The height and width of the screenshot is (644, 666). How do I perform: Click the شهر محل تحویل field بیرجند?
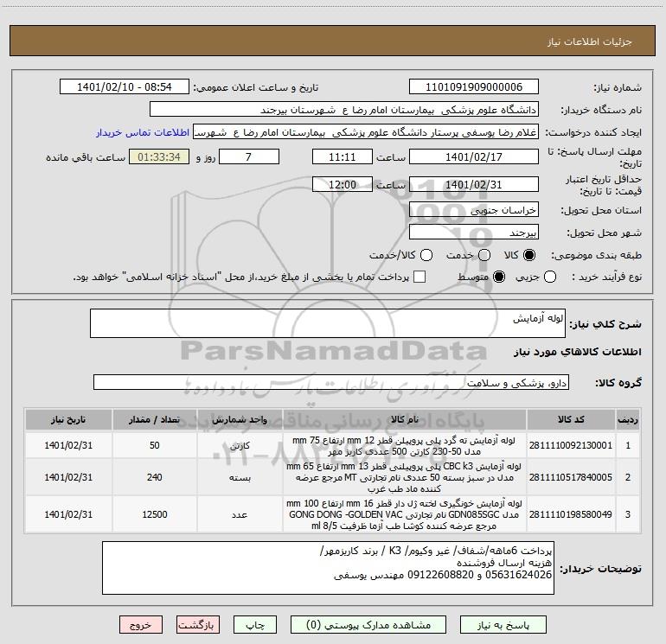tap(474, 232)
